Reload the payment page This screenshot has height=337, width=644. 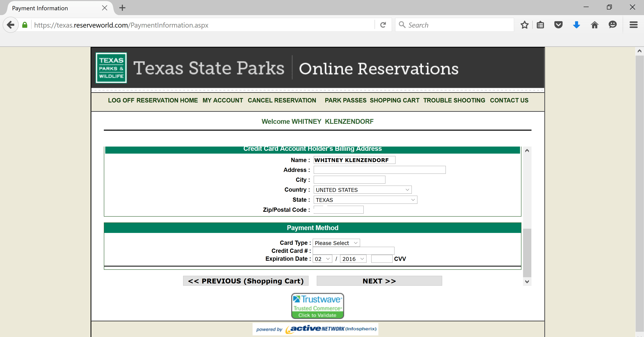pyautogui.click(x=383, y=25)
